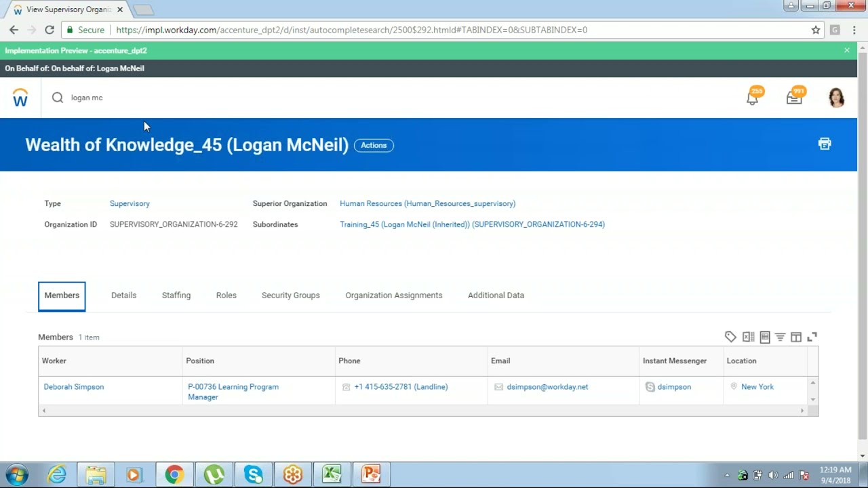Click the envelope icon in Email cell
This screenshot has width=868, height=488.
tap(499, 387)
